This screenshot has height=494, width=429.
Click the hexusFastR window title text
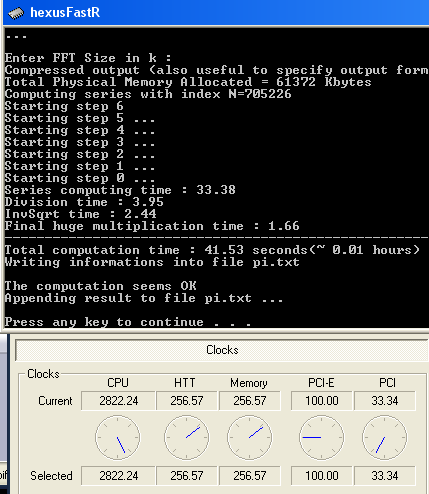point(65,13)
